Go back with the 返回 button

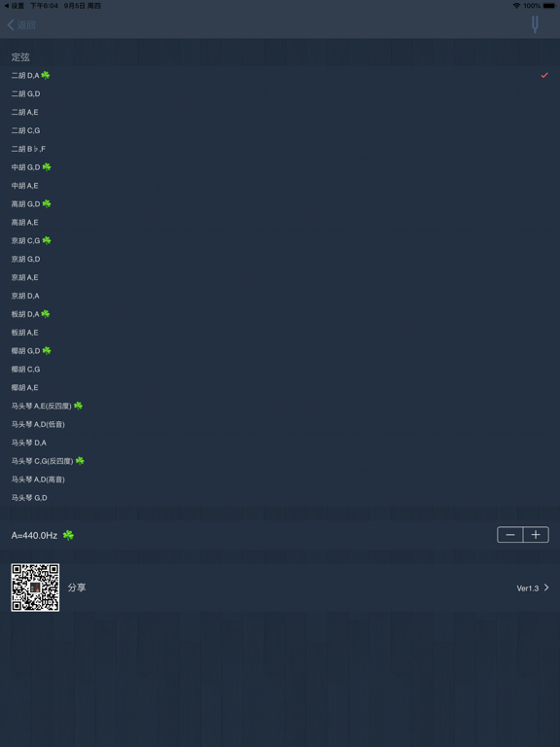pyautogui.click(x=21, y=24)
